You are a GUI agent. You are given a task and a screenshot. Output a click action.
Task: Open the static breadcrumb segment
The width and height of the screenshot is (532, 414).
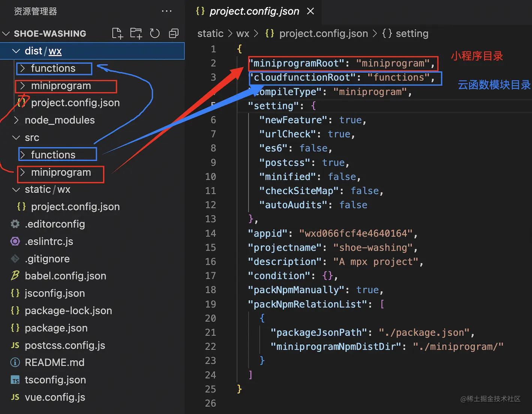click(x=210, y=33)
